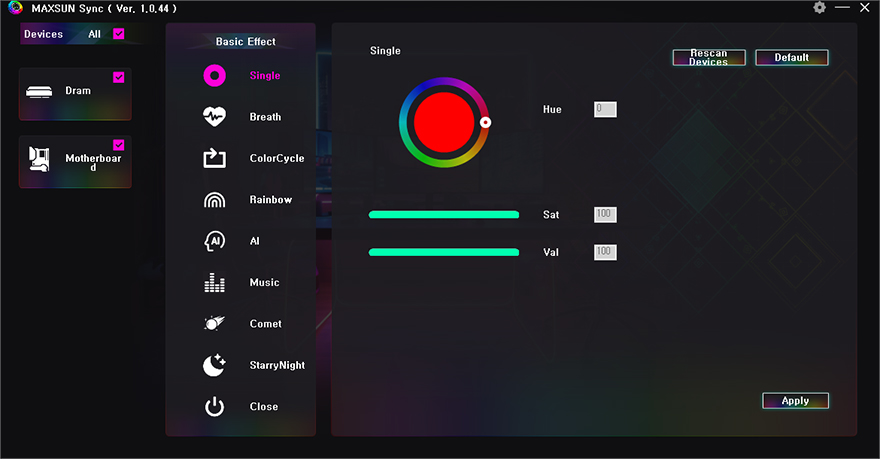Click the Val slider bar

[x=444, y=252]
